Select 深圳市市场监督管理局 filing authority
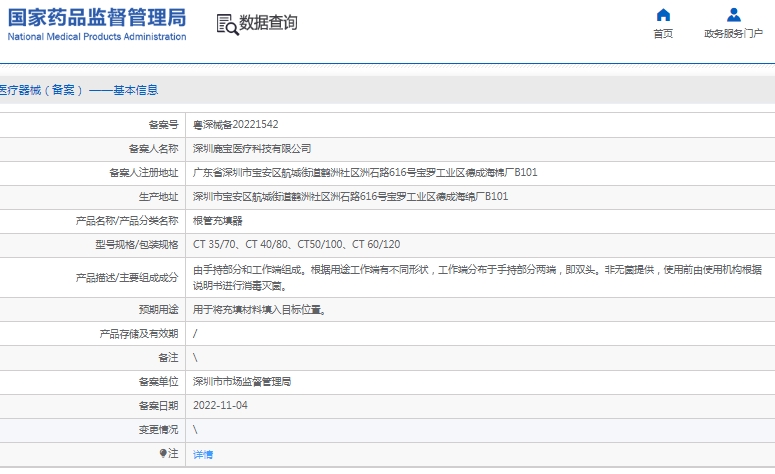775x474 pixels. click(x=242, y=382)
